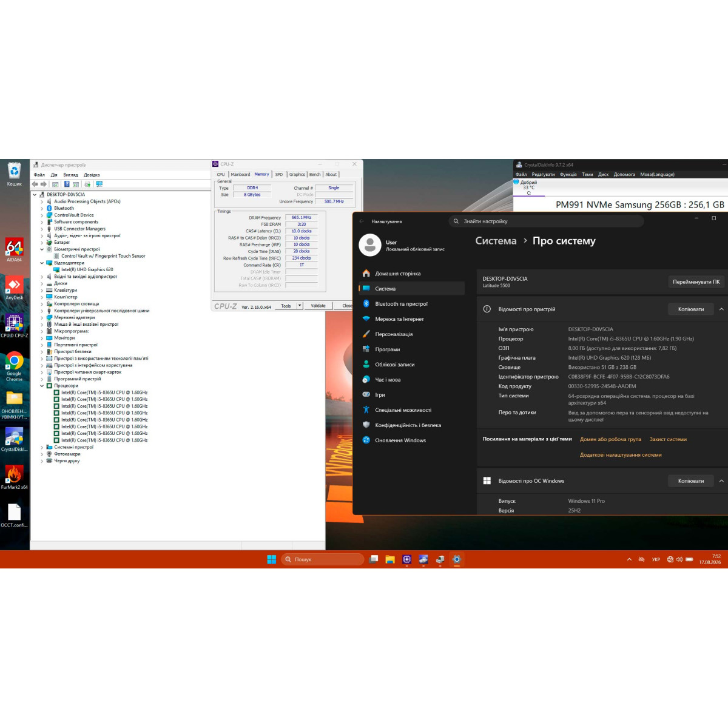Open the Tools dropdown arrow in CPU-Z
The image size is (728, 728).
coord(300,306)
